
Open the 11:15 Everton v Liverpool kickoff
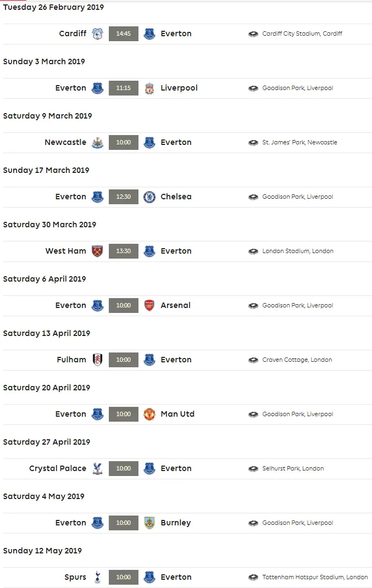(124, 88)
